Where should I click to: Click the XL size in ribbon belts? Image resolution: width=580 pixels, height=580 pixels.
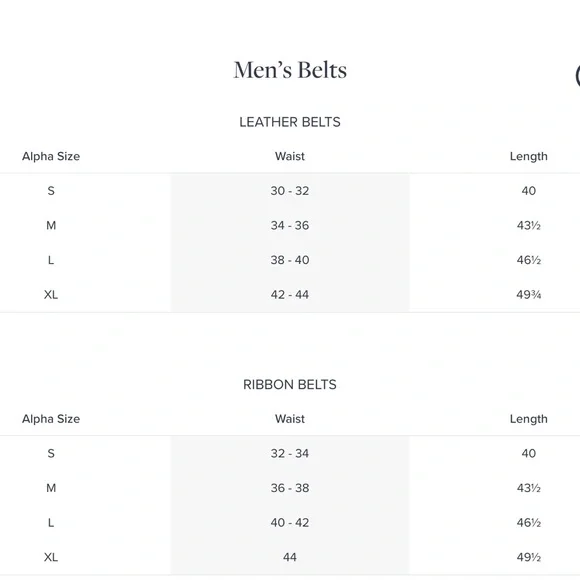tap(51, 557)
